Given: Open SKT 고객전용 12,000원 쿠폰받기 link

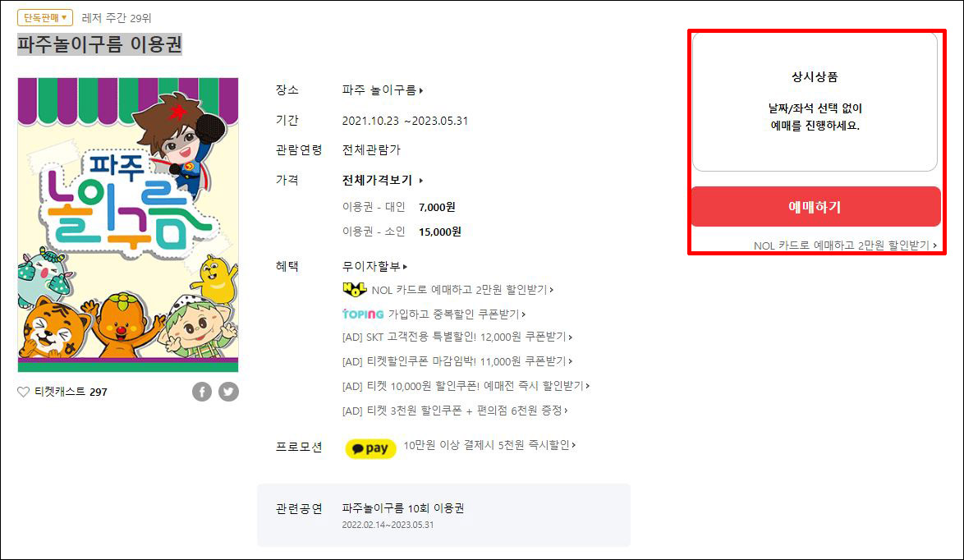Looking at the screenshot, I should [457, 337].
